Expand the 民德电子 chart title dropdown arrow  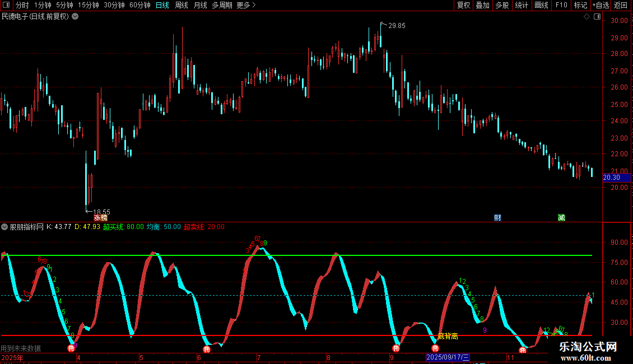click(75, 17)
